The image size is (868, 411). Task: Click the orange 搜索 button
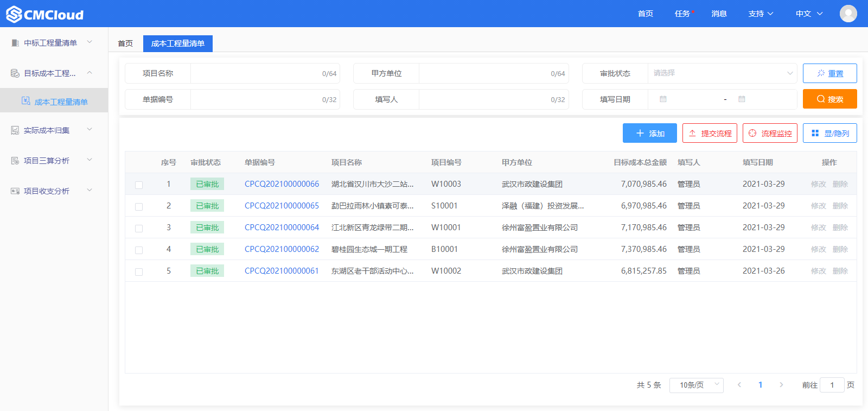pyautogui.click(x=830, y=99)
